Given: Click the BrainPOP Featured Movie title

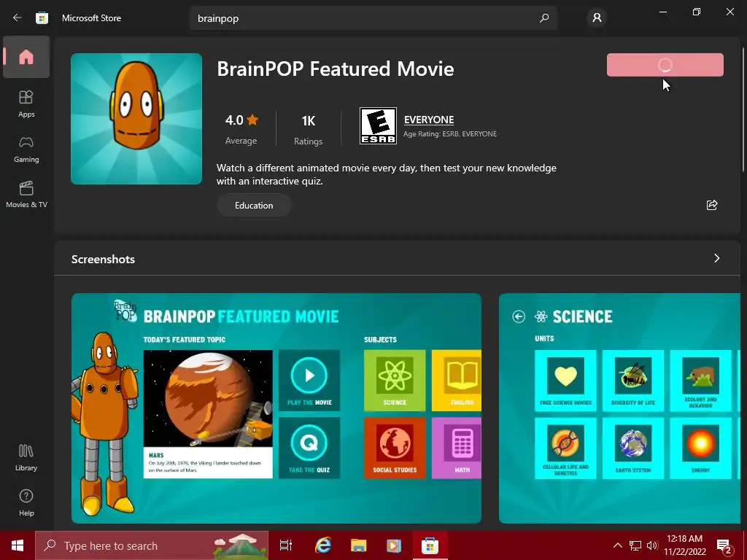Looking at the screenshot, I should point(336,69).
